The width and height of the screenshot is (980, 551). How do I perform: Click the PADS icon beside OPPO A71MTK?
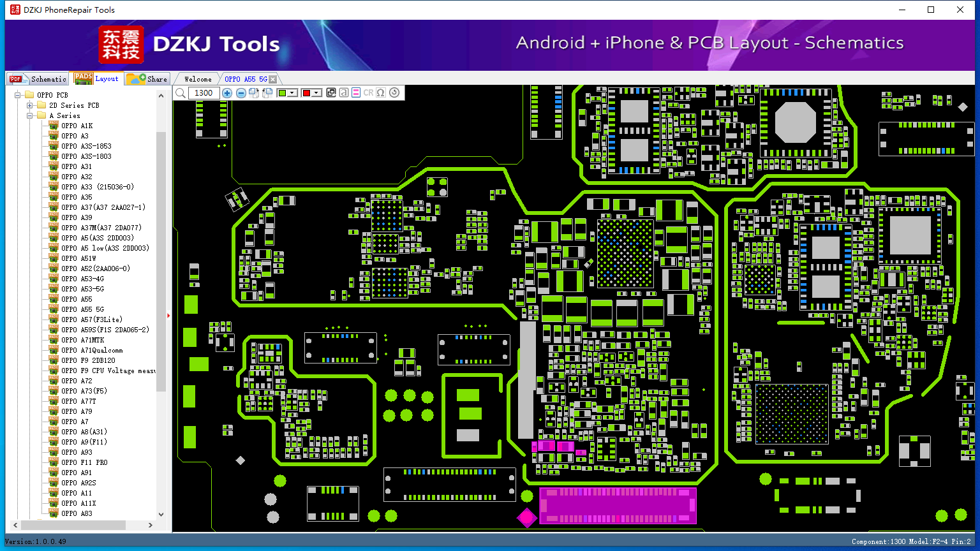(54, 340)
